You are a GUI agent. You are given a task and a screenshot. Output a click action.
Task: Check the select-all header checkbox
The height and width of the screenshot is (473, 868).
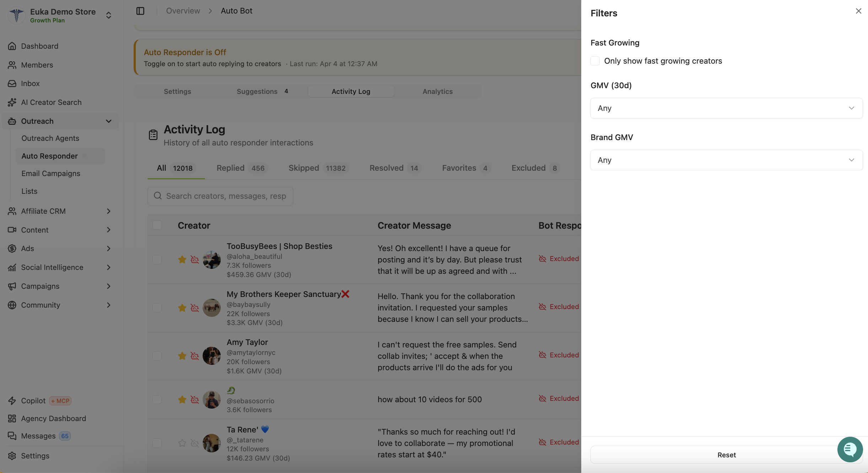[157, 225]
